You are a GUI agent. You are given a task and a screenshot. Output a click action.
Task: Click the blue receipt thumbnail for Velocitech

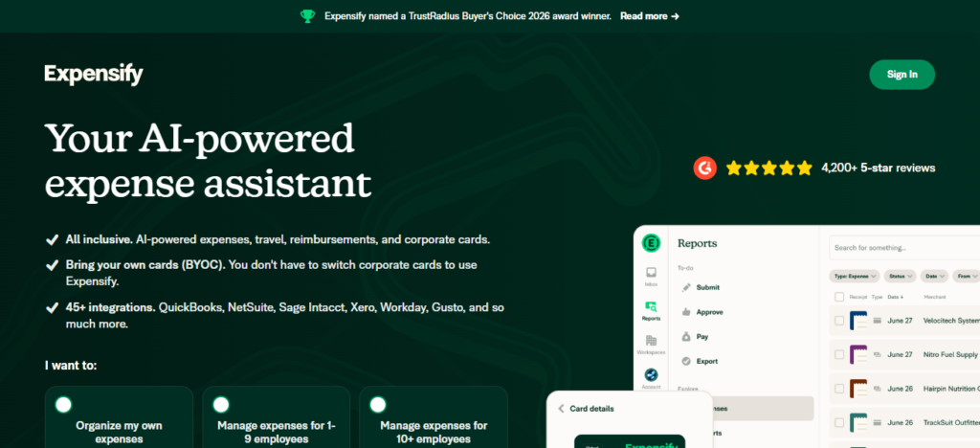(x=858, y=321)
